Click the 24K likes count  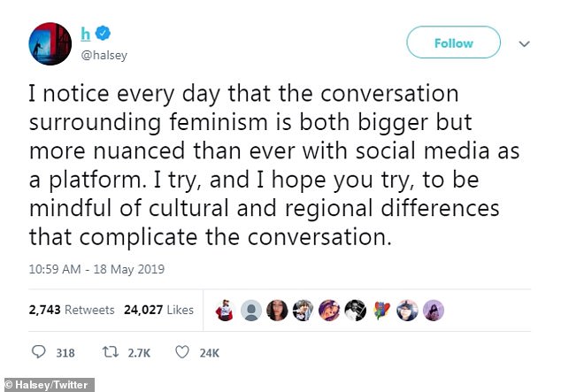(209, 352)
